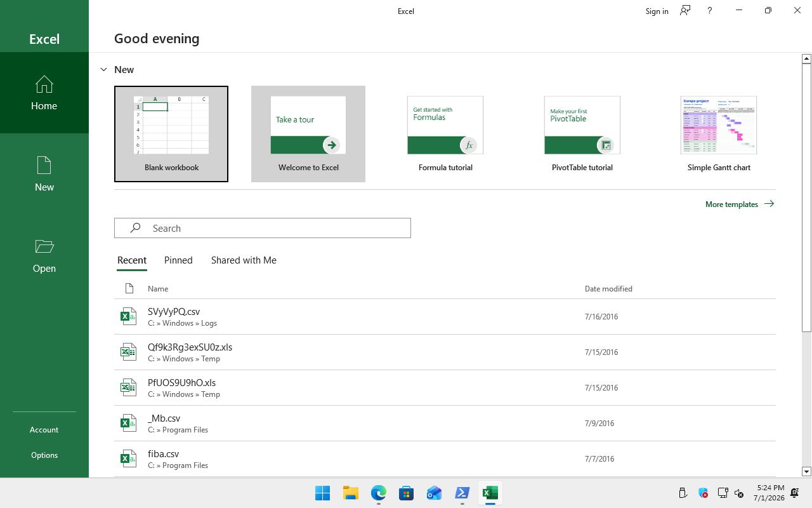The image size is (812, 508).
Task: Click the 7/16/2016 date for SVyVyPQ.csv
Action: coord(601,316)
